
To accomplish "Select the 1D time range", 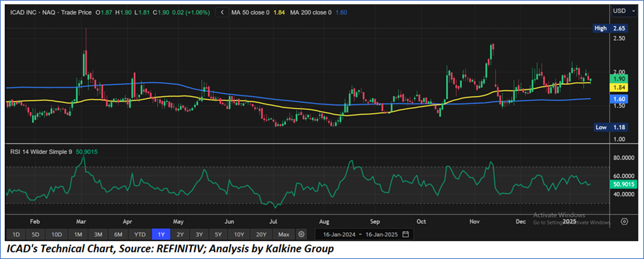I will (x=17, y=234).
